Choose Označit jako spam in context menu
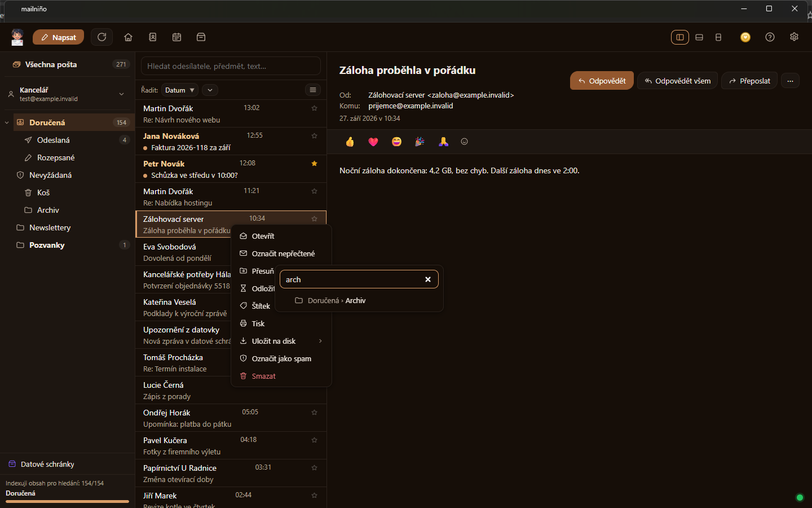 (x=281, y=358)
